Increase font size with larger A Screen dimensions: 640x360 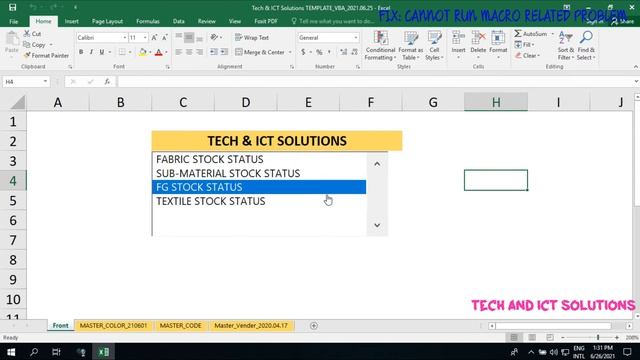pyautogui.click(x=154, y=38)
